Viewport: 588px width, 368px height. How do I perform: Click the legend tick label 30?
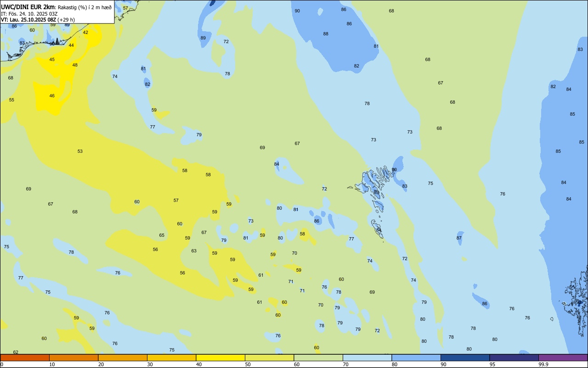click(150, 364)
